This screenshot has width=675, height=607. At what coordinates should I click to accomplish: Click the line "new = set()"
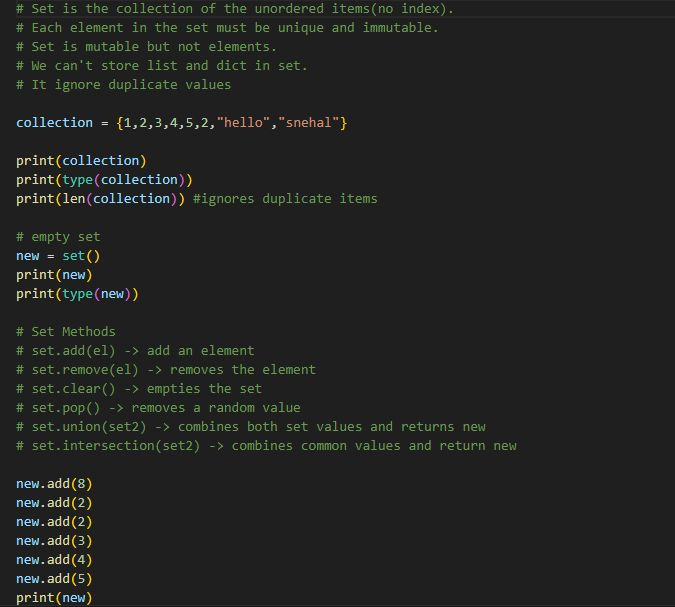tap(58, 256)
